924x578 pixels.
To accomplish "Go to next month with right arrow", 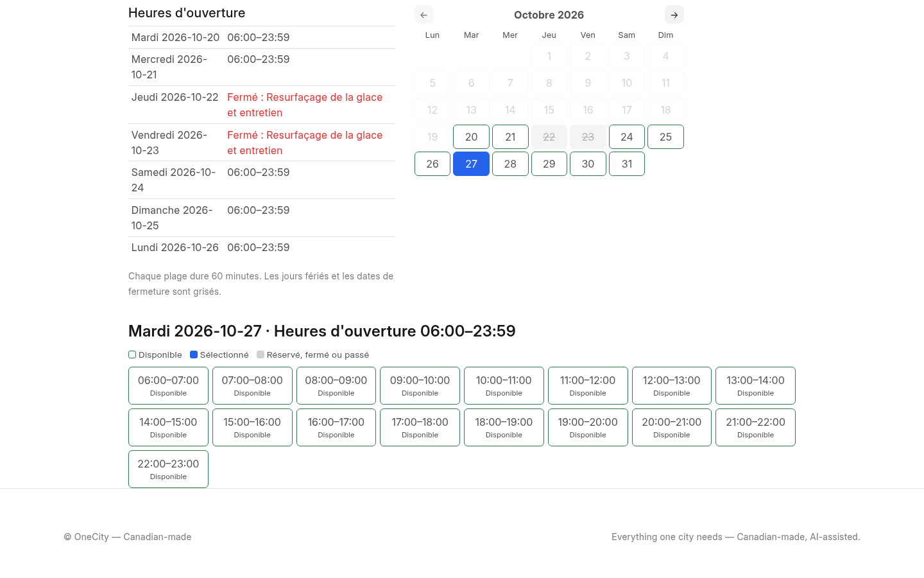I will [x=674, y=15].
